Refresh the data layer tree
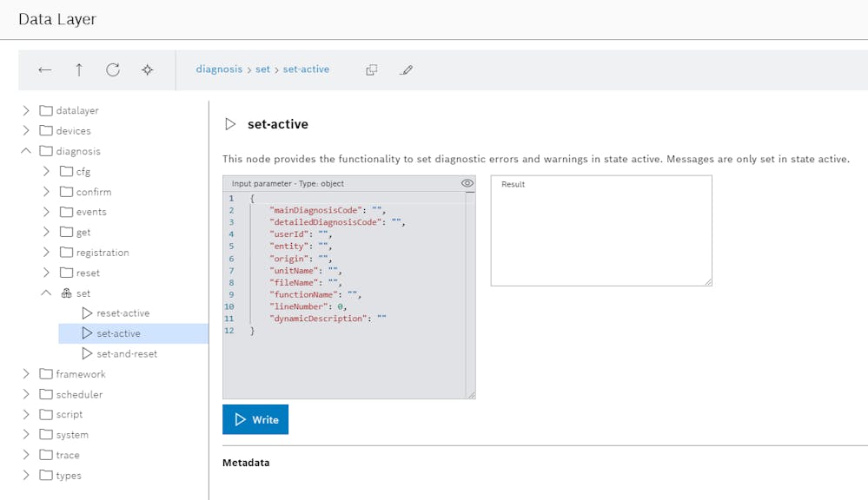Screen dimensions: 868x500 coord(113,69)
